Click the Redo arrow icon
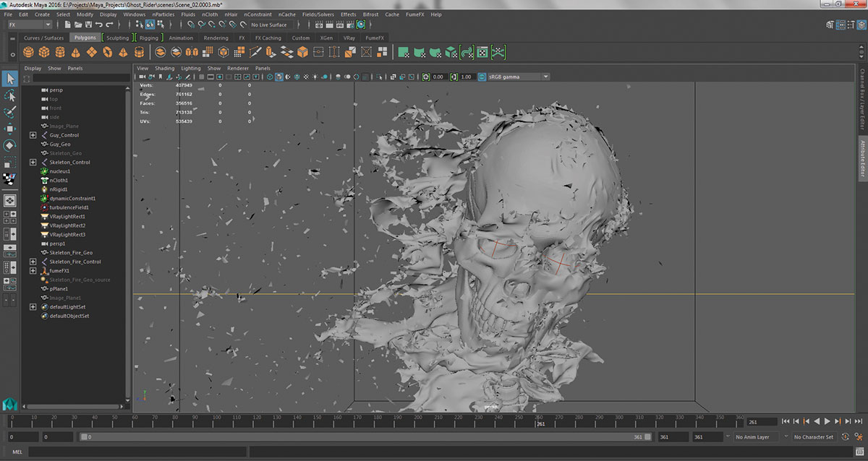The image size is (868, 461). 109,25
